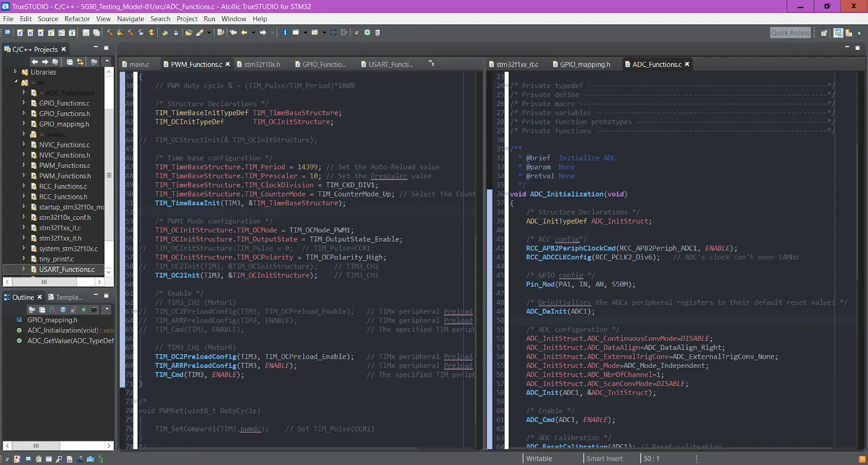Toggle Link with Editor in the C/C++ Projects toolbar
The height and width of the screenshot is (465, 868).
[80, 62]
